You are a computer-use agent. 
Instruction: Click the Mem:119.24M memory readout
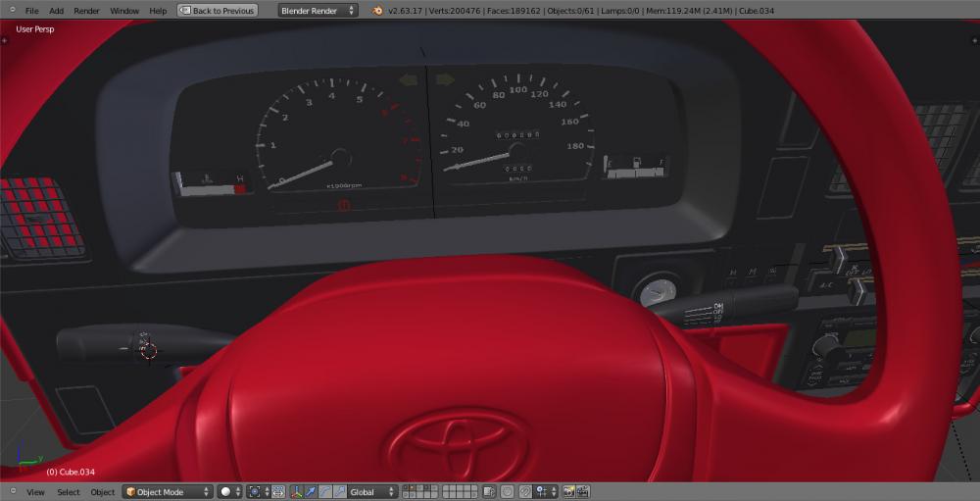(x=690, y=11)
